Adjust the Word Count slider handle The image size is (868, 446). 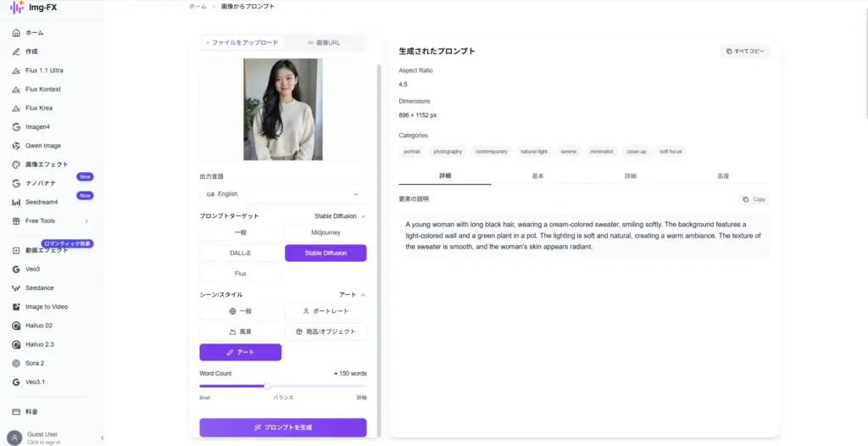click(268, 386)
